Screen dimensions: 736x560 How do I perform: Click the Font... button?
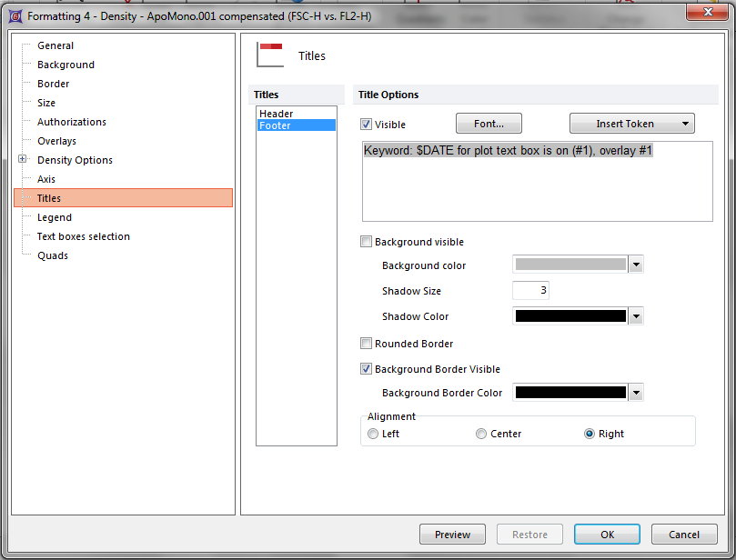pos(489,124)
